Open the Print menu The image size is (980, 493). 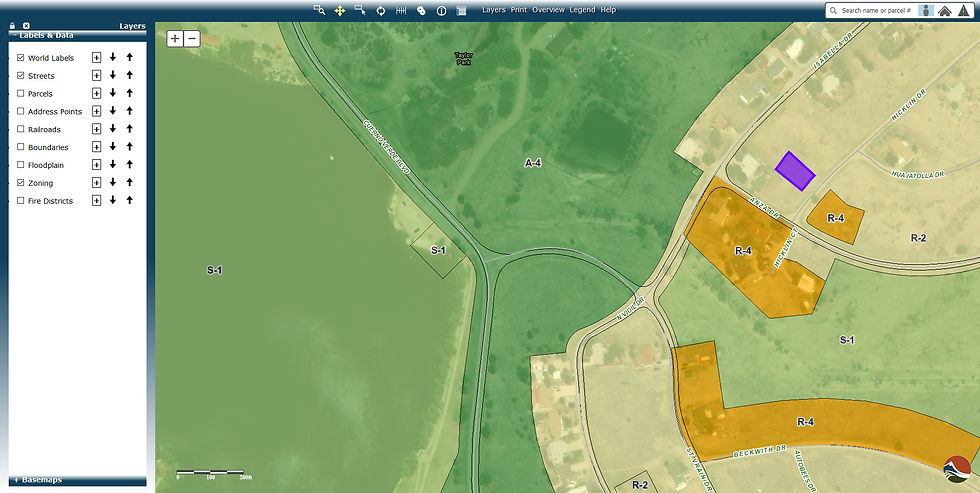point(519,10)
